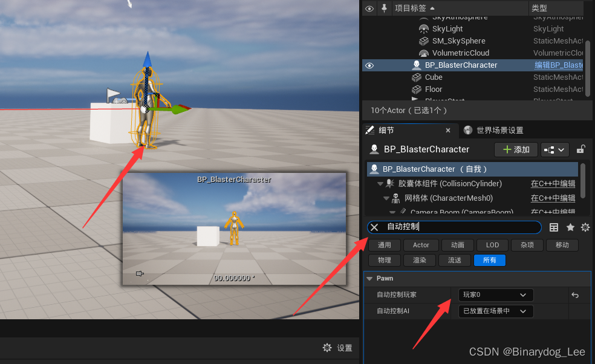Clear the search text with X icon

[x=374, y=227]
